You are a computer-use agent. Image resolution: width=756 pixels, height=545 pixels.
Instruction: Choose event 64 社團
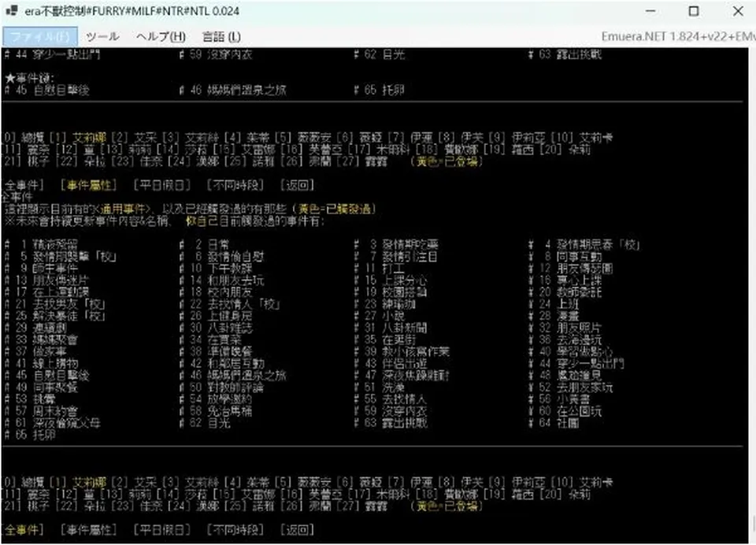point(554,423)
